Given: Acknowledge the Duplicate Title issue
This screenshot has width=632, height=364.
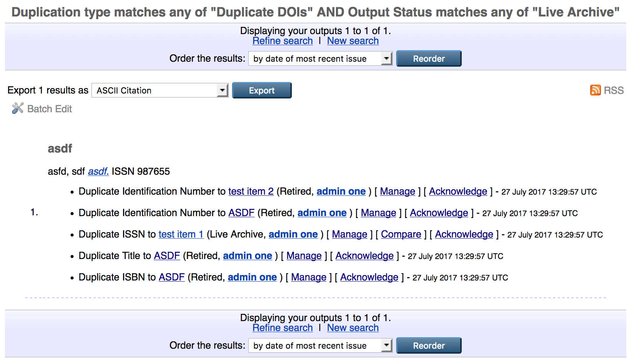Looking at the screenshot, I should [364, 256].
